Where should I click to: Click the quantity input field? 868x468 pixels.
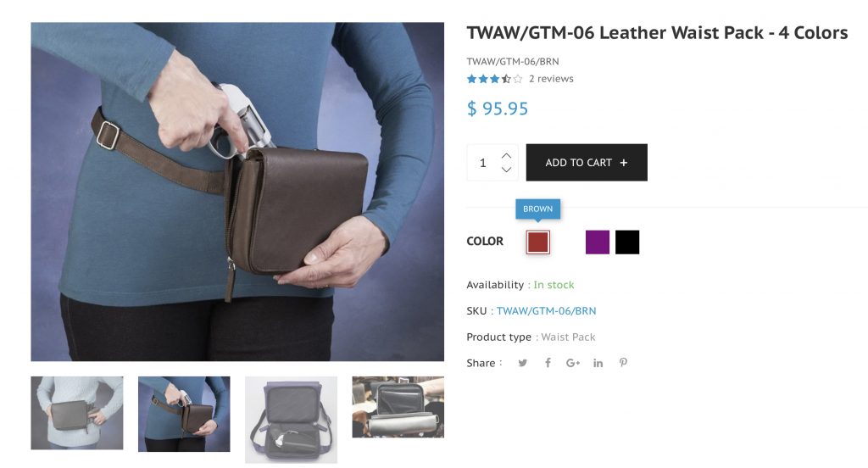(483, 162)
